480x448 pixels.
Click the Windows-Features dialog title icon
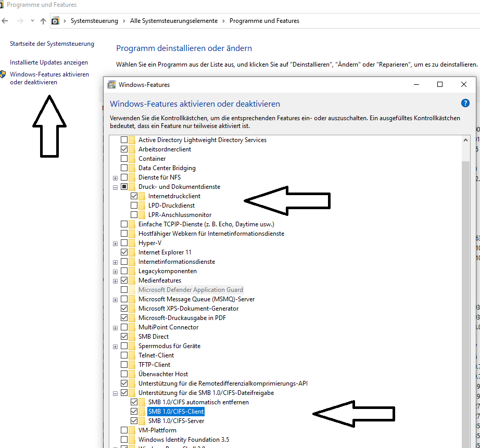[112, 84]
